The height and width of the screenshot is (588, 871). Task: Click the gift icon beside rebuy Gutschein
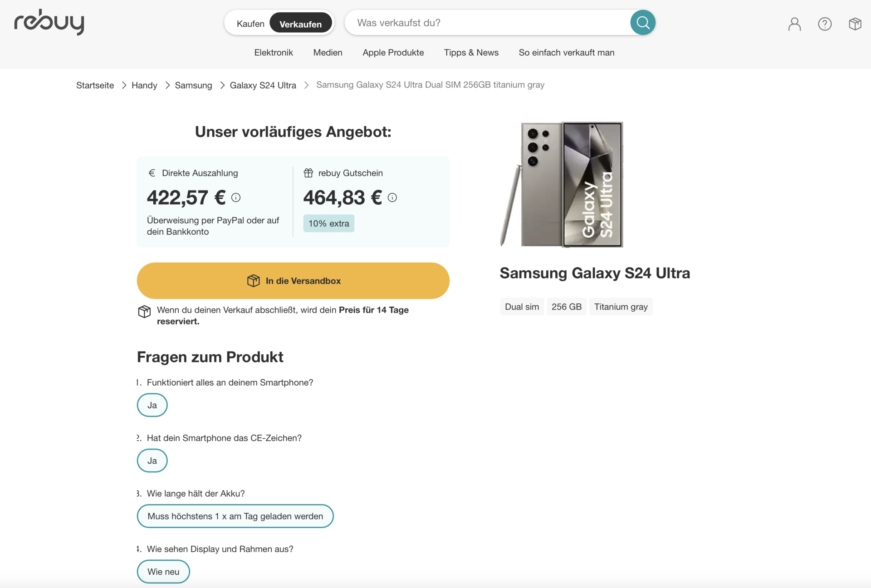point(308,173)
